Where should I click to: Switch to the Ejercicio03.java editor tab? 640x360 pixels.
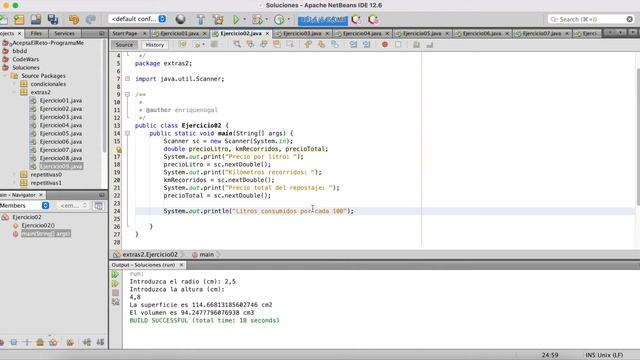pos(302,33)
